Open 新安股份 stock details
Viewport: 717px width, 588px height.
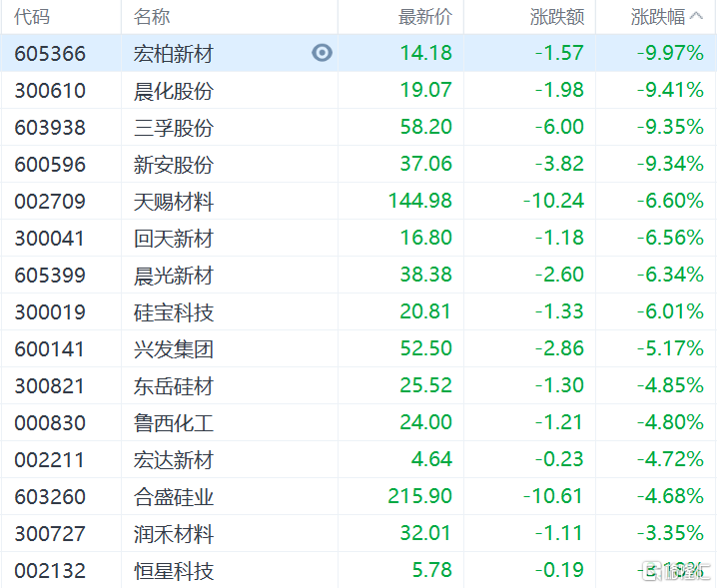(174, 165)
